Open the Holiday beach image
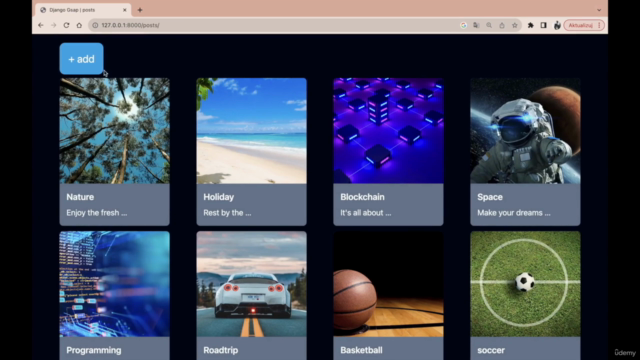This screenshot has height=360, width=640. pos(251,131)
